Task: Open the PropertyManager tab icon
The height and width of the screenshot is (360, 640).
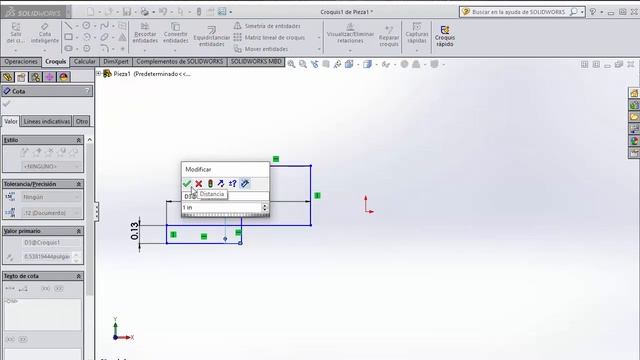Action: pos(21,77)
